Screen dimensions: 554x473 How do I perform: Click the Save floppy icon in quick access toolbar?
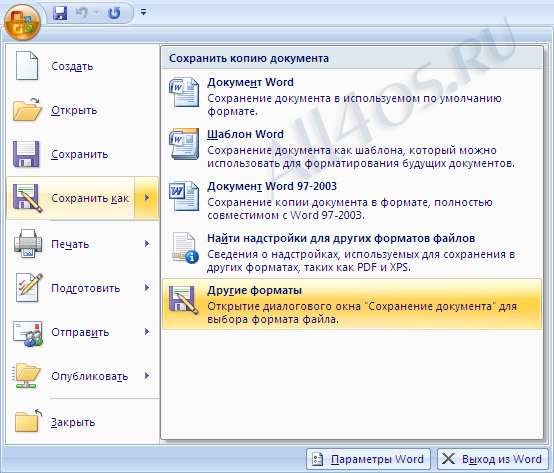tap(60, 13)
